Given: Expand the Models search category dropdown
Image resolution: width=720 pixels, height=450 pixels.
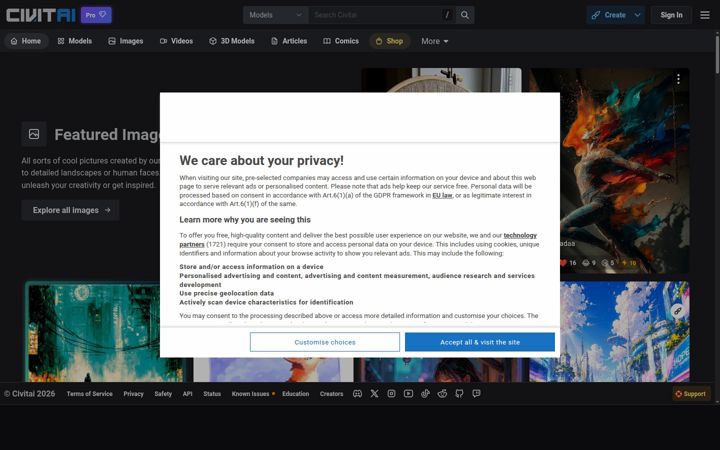Looking at the screenshot, I should click(x=276, y=15).
